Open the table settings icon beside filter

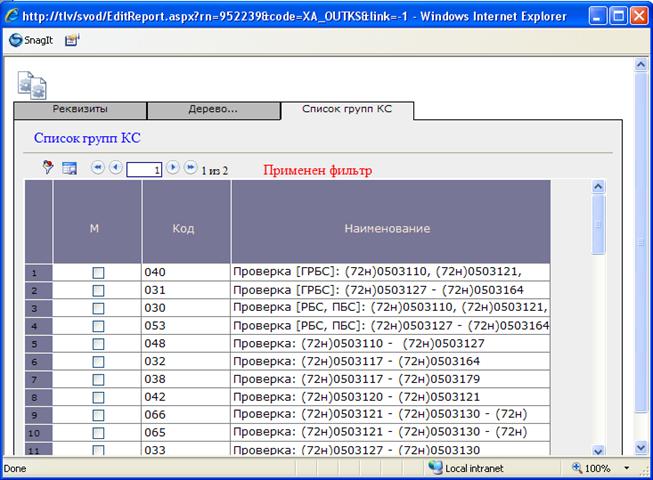point(69,169)
